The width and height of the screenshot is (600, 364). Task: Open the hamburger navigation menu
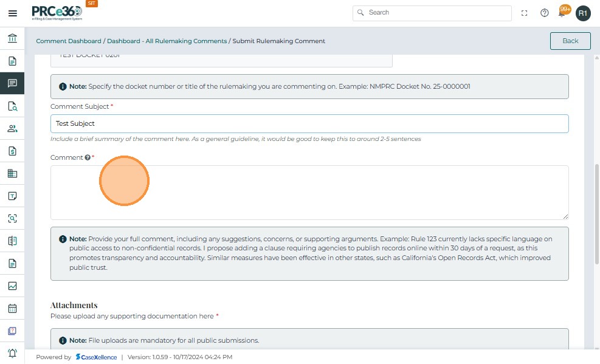click(12, 13)
